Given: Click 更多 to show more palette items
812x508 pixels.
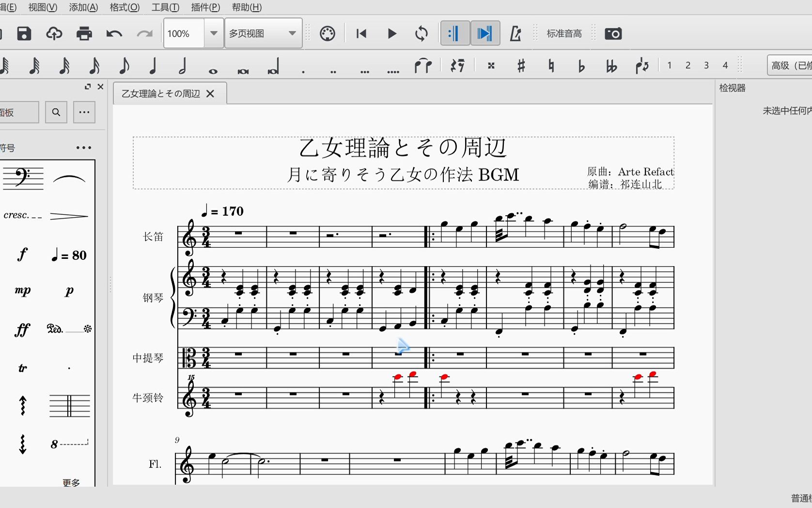Looking at the screenshot, I should point(71,482).
